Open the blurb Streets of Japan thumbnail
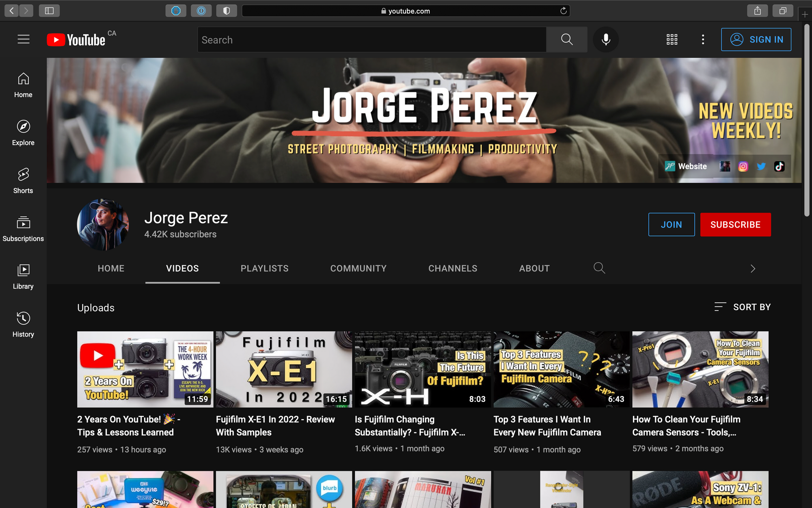812x508 pixels. click(x=284, y=489)
